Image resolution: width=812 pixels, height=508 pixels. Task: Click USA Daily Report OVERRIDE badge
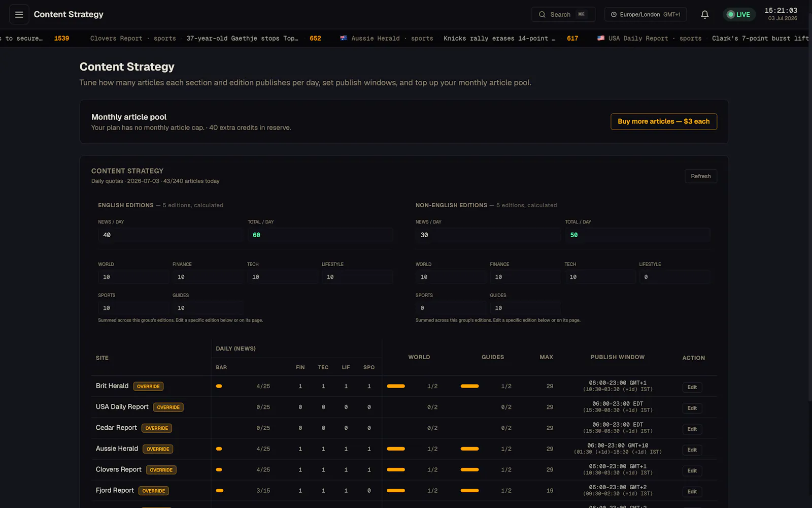click(168, 407)
